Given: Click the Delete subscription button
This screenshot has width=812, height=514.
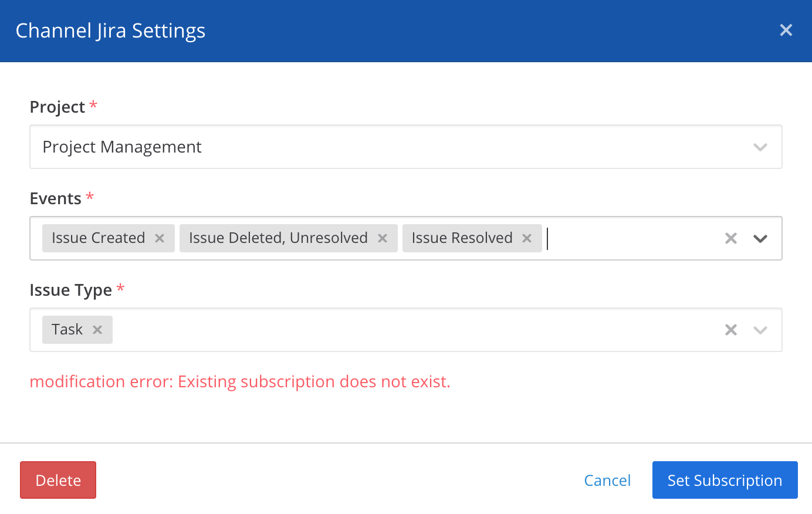Looking at the screenshot, I should [57, 480].
